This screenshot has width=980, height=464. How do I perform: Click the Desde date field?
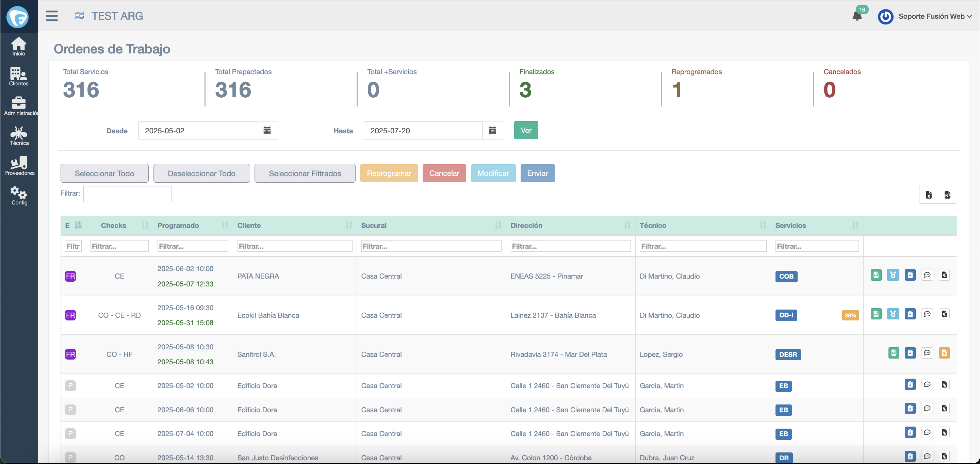pos(197,130)
